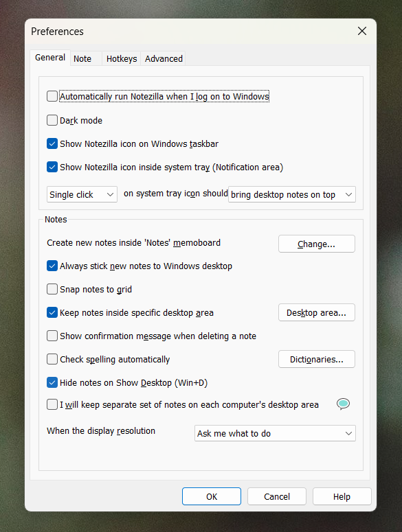Close the Preferences dialog with X
The height and width of the screenshot is (532, 402).
coord(362,31)
